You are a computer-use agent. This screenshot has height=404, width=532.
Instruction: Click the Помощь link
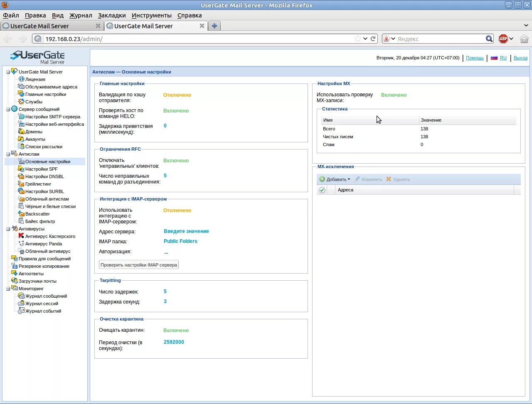click(x=475, y=58)
